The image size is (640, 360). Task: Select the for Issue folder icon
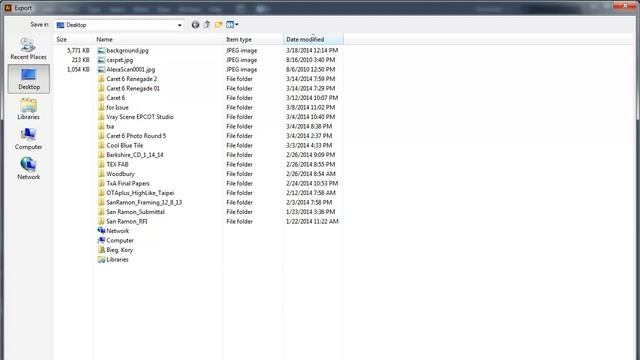tap(101, 107)
